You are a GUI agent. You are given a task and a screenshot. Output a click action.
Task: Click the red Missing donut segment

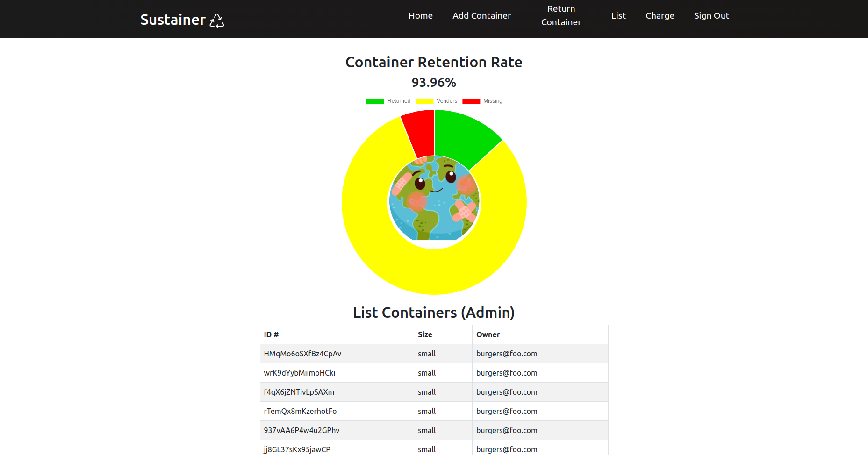[420, 133]
